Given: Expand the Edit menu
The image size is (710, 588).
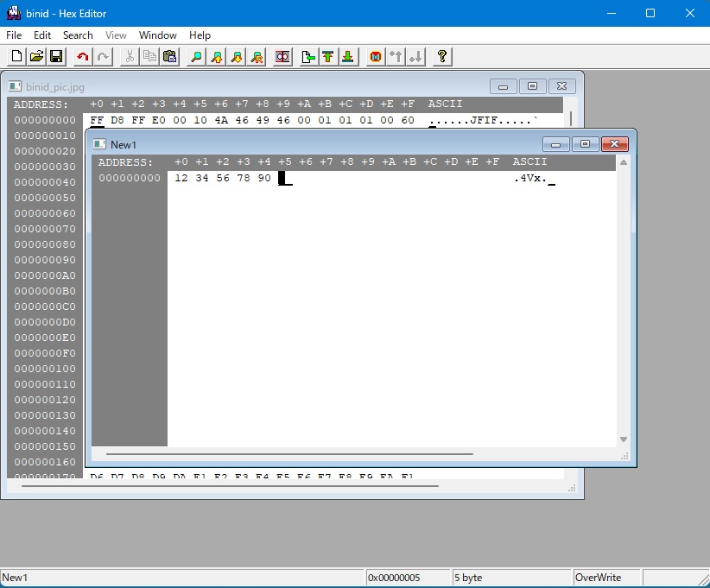Looking at the screenshot, I should [x=42, y=35].
